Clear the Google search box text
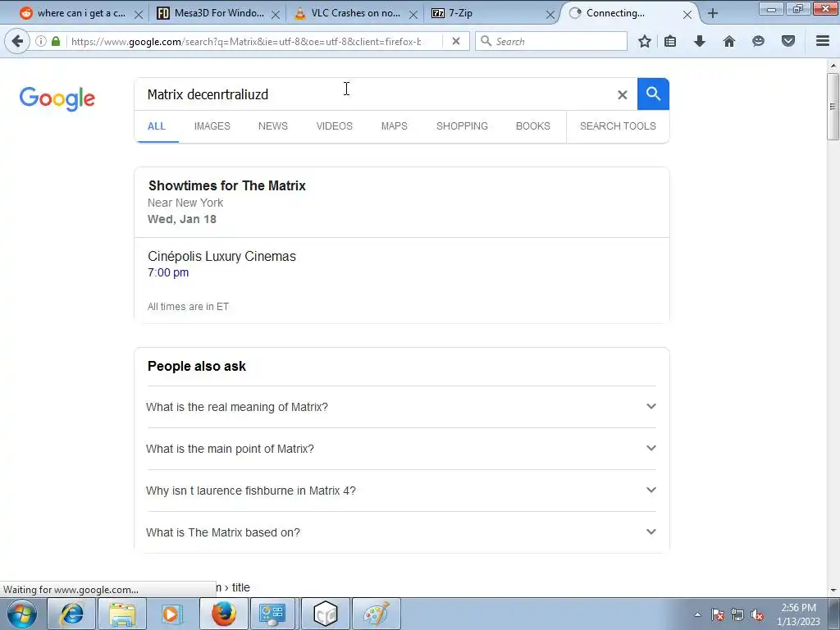The height and width of the screenshot is (630, 840). [x=622, y=95]
